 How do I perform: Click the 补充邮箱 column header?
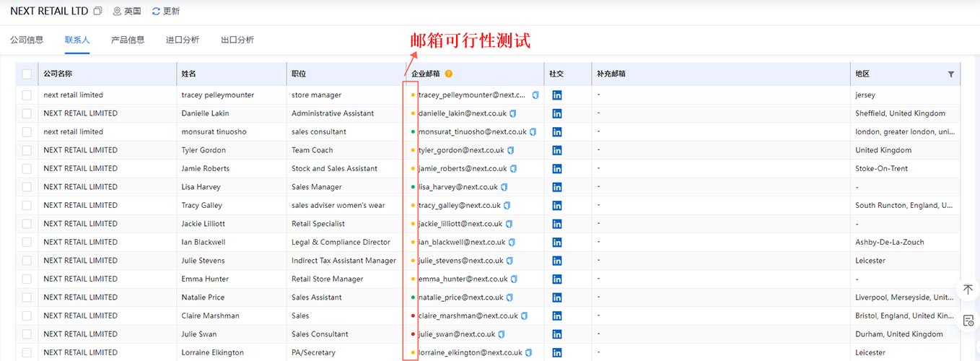coord(611,74)
